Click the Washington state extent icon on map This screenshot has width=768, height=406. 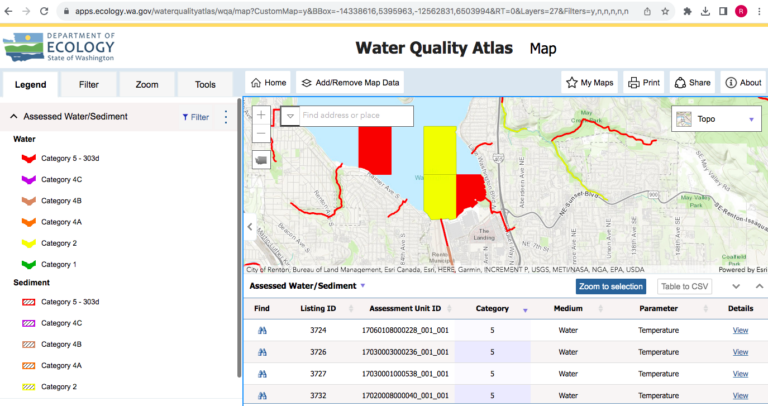261,158
